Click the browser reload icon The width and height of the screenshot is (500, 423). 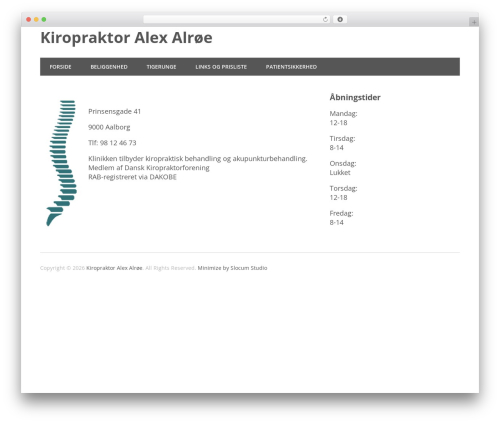pyautogui.click(x=325, y=20)
